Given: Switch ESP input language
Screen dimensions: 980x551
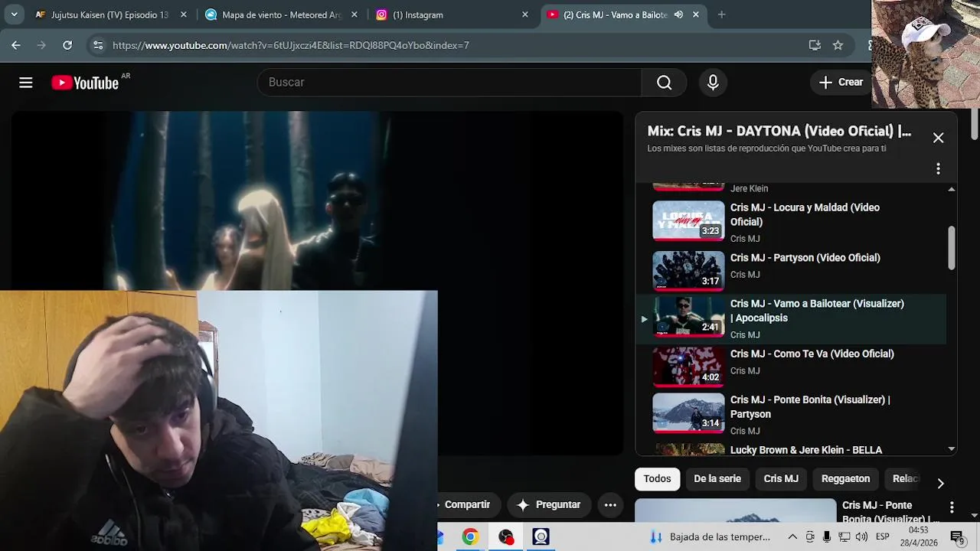Looking at the screenshot, I should coord(884,537).
